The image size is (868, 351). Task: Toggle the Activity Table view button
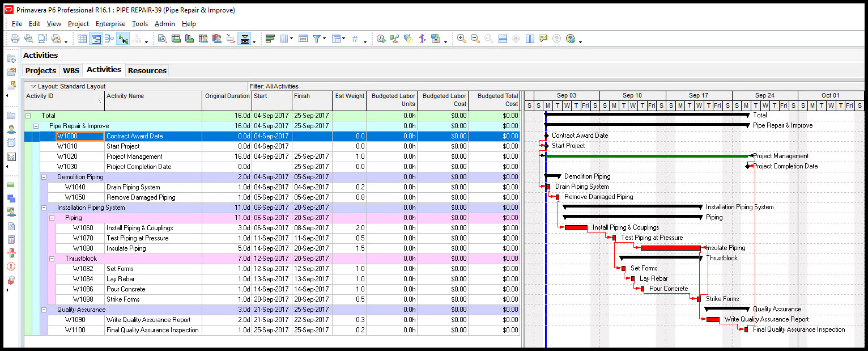[x=82, y=39]
